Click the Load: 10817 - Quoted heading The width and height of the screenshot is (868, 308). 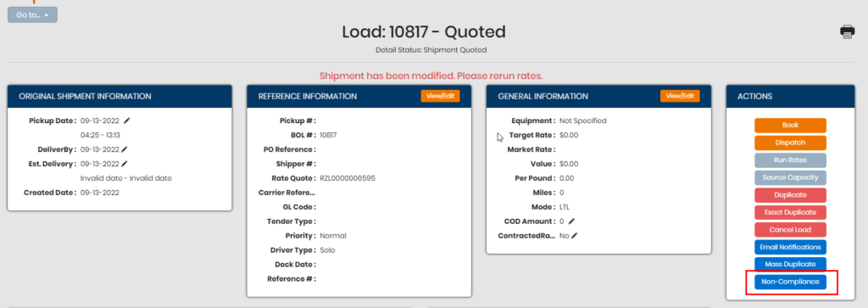(424, 31)
